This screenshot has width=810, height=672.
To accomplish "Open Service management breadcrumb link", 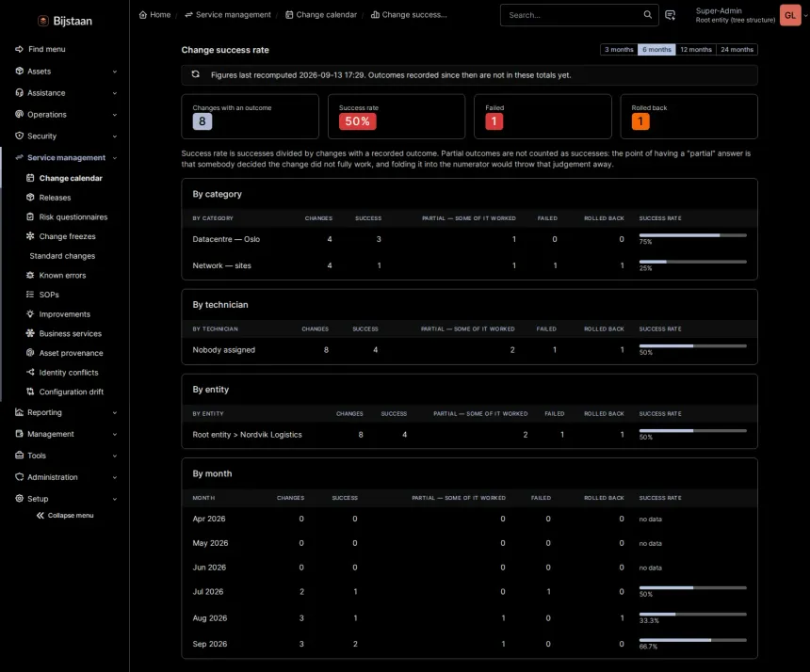I will pyautogui.click(x=228, y=14).
